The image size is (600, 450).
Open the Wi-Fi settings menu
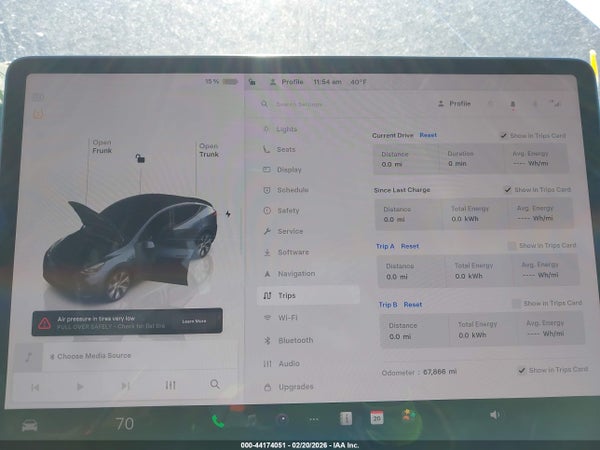[280, 318]
